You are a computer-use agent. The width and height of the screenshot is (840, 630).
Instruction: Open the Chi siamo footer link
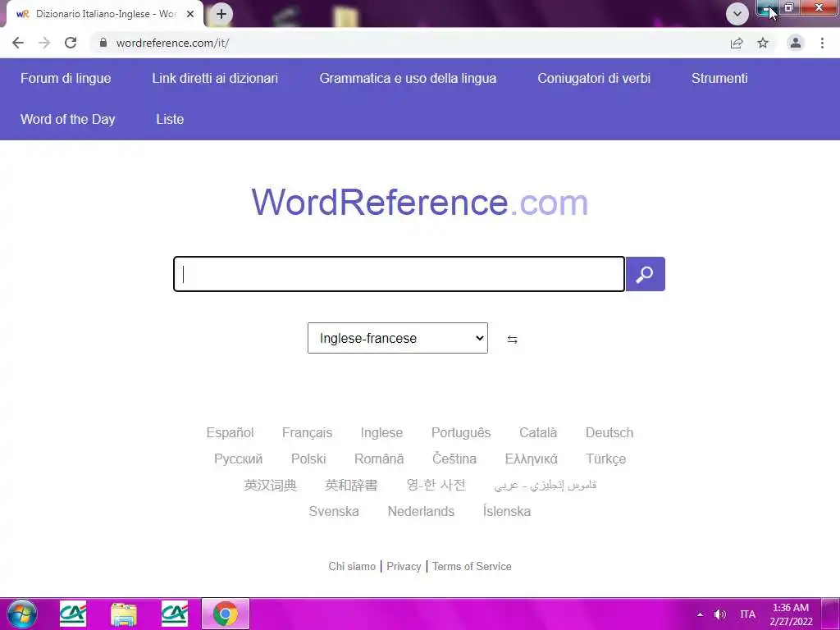click(x=352, y=566)
